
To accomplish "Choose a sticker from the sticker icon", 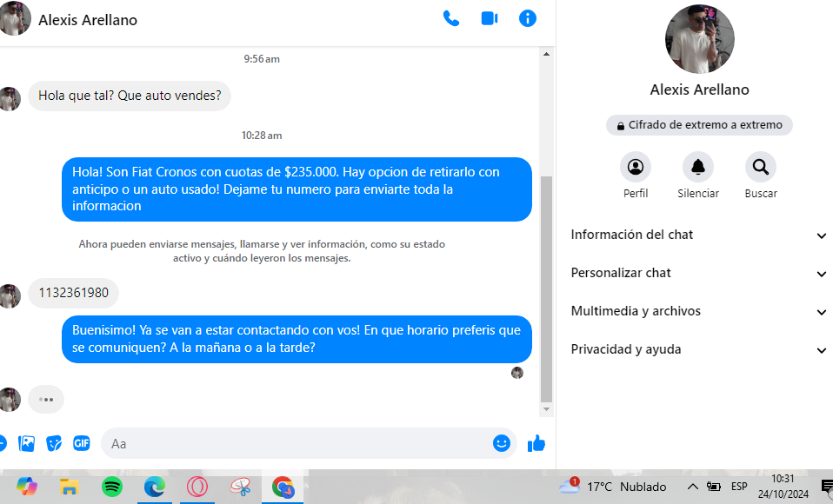I will (x=54, y=443).
